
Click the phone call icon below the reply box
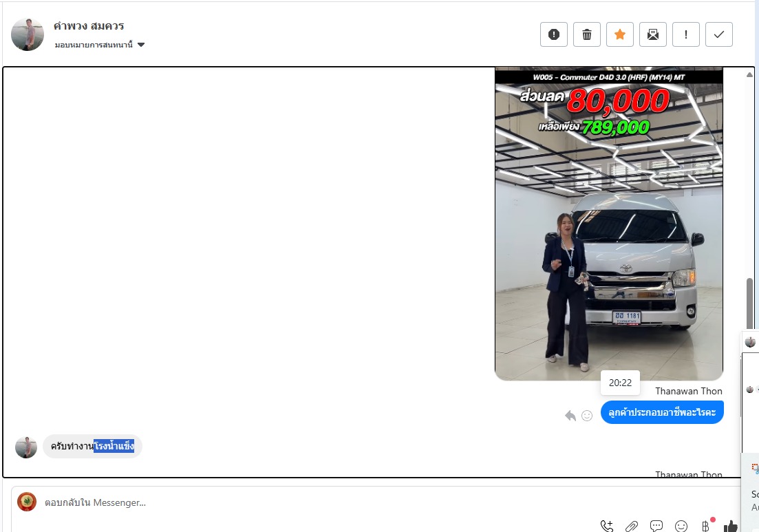(x=606, y=526)
